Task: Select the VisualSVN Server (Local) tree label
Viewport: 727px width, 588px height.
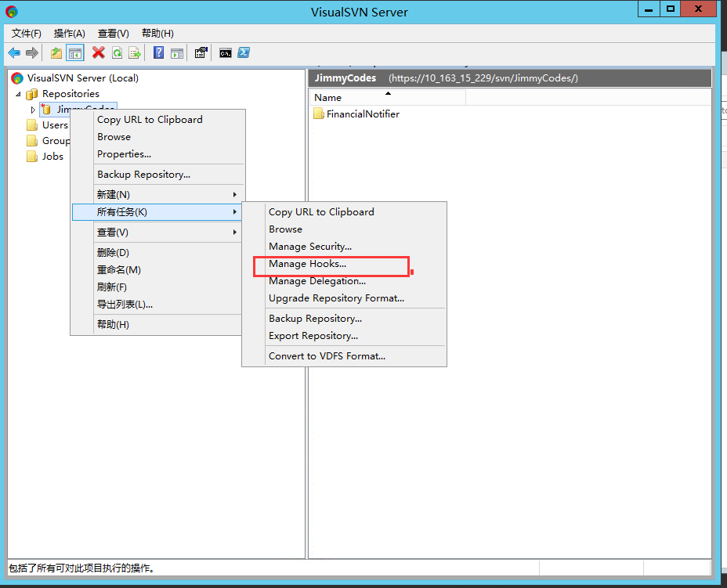Action: 82,78
